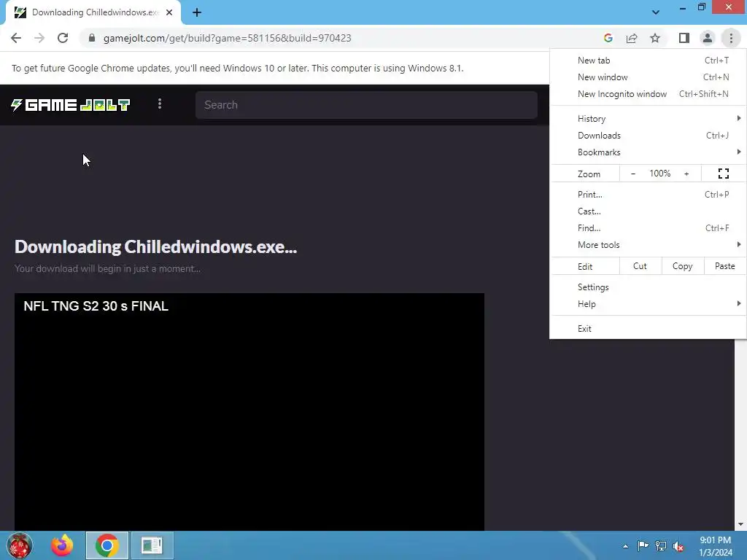Viewport: 747px width, 560px height.
Task: Click the Chrome three-dot menu button
Action: click(731, 38)
